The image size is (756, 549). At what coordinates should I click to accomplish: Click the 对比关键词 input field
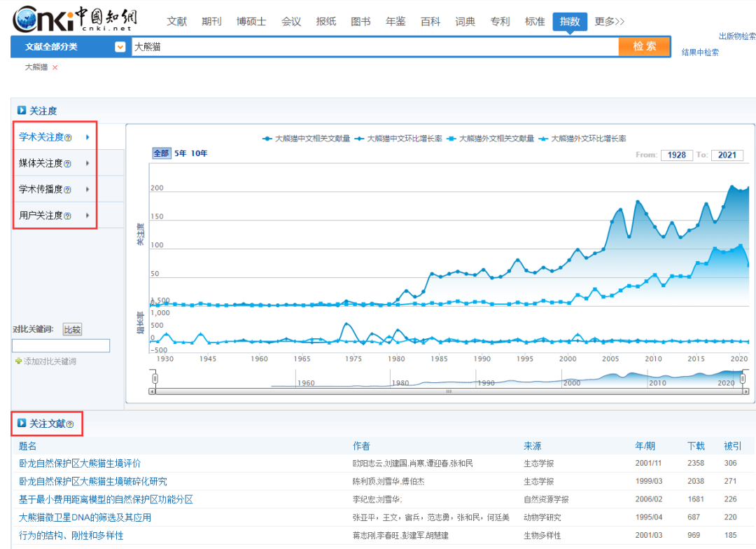61,346
